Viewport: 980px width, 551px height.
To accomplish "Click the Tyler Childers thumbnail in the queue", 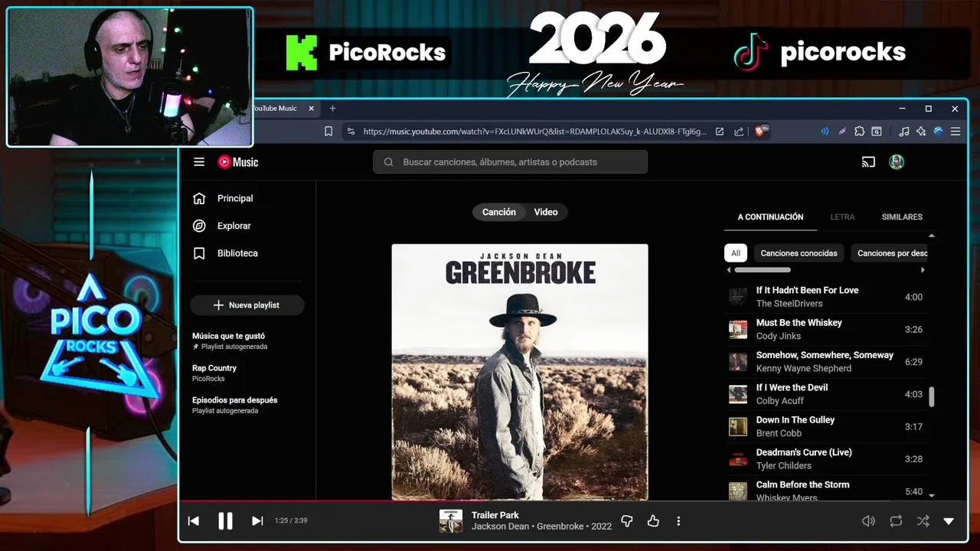I will coord(738,459).
